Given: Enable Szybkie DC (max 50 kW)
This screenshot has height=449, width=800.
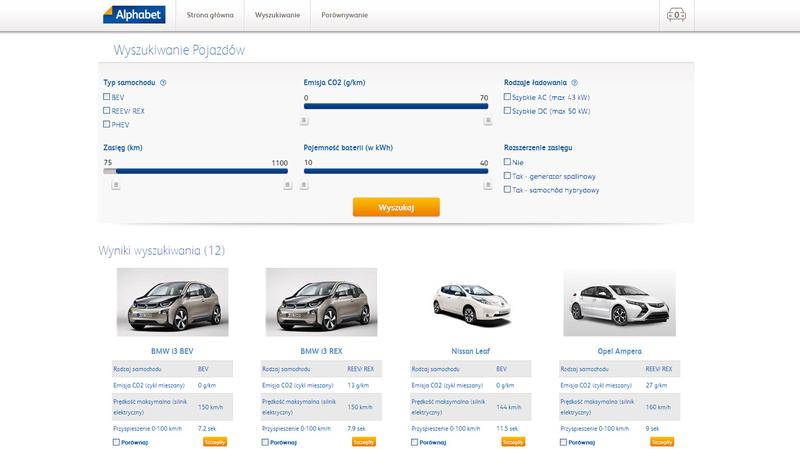Looking at the screenshot, I should tap(507, 110).
